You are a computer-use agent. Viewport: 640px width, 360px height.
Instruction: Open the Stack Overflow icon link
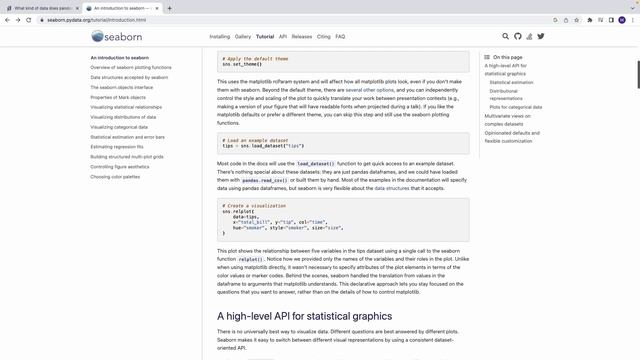[529, 36]
